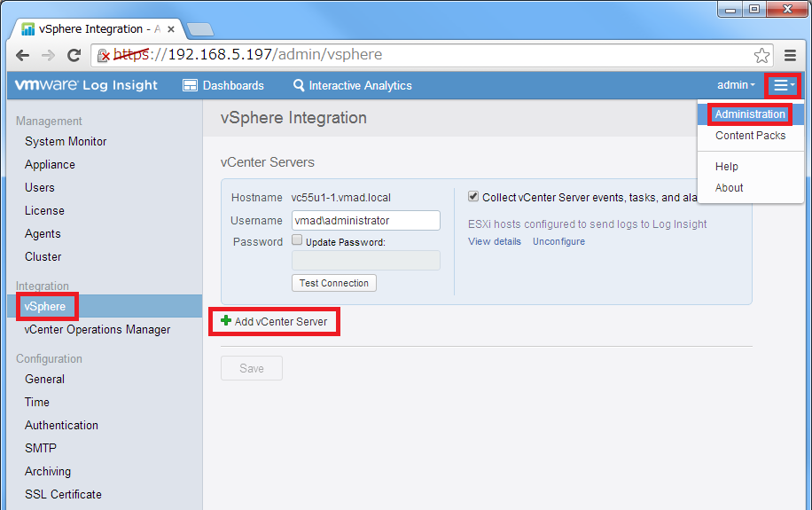Screen dimensions: 812x510
Task: Open the Cluster page
Action: (43, 257)
